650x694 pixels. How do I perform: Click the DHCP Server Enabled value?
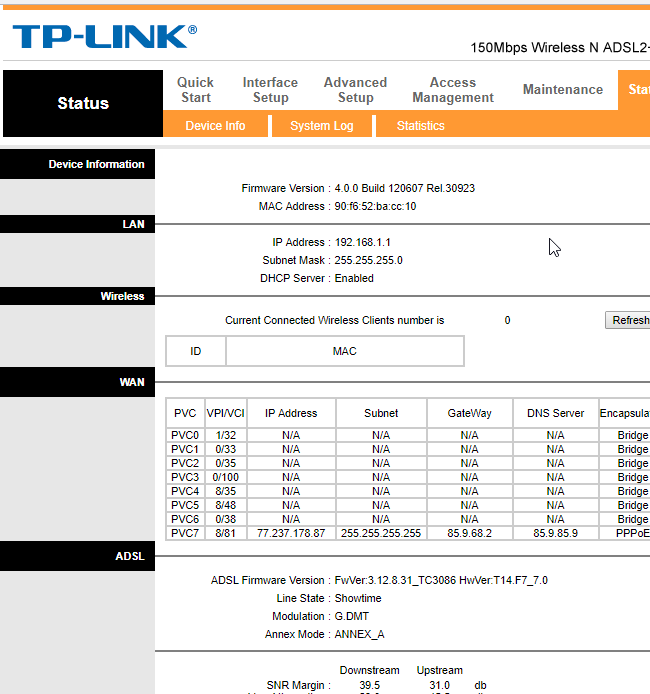pos(354,278)
